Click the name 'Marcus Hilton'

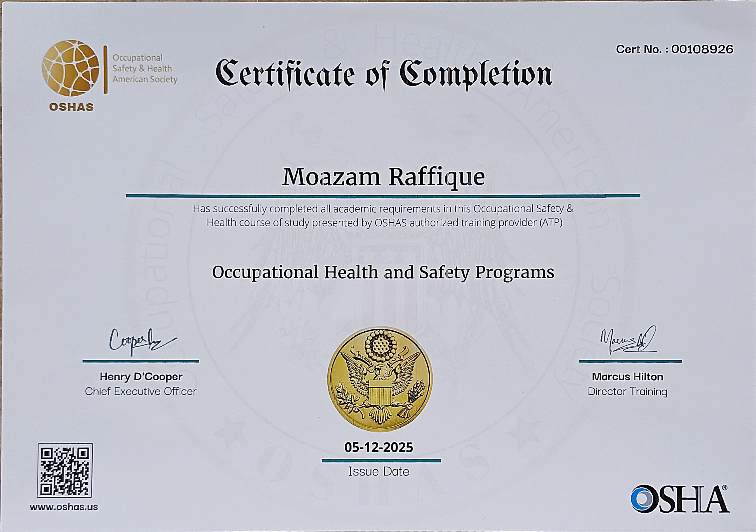pyautogui.click(x=628, y=377)
